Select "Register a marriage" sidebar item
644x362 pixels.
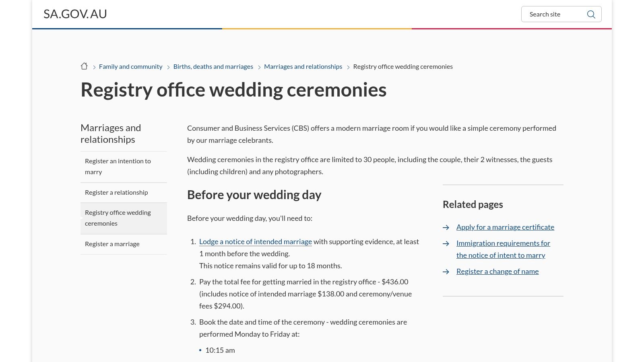click(x=112, y=244)
